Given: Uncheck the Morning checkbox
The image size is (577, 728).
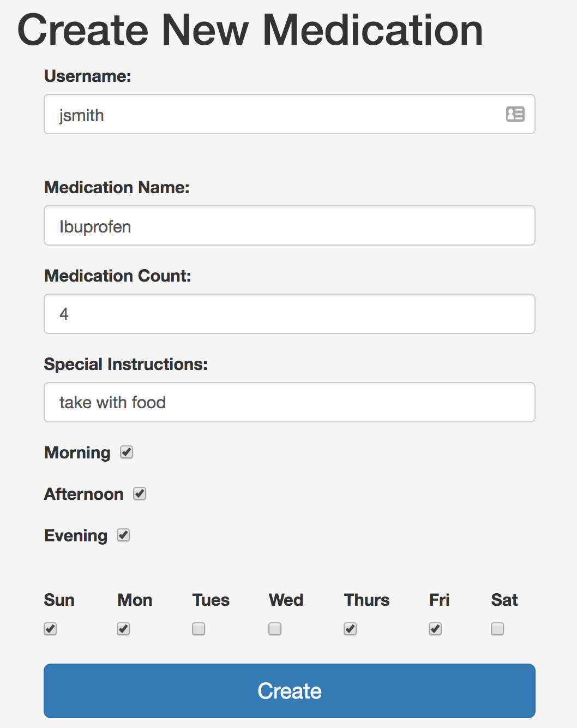Looking at the screenshot, I should pos(127,452).
